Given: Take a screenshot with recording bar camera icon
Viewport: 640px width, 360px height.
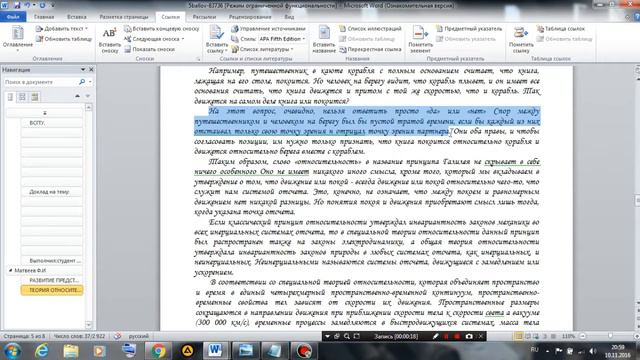Looking at the screenshot, I should (469, 336).
